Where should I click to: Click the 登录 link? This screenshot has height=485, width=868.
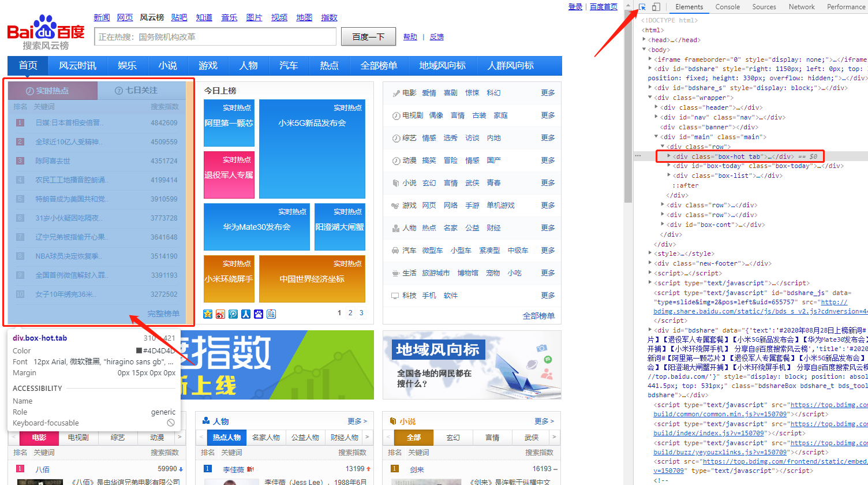pyautogui.click(x=575, y=7)
